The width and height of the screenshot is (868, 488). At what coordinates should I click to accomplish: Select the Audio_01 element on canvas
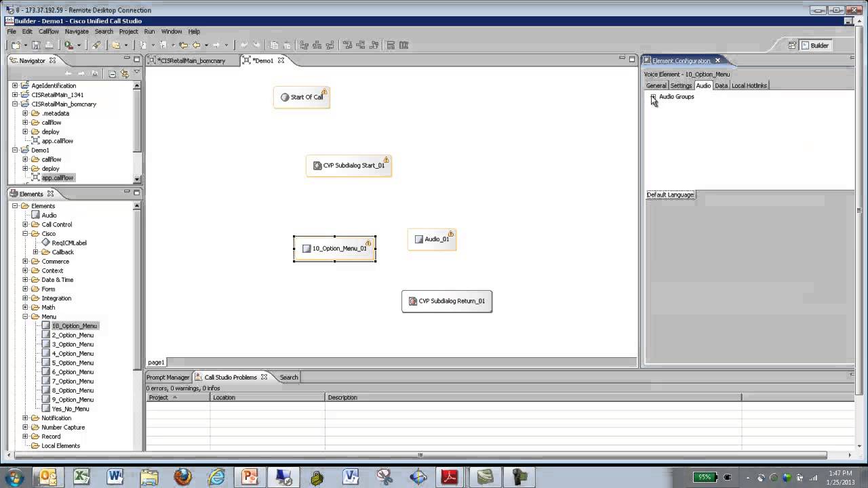click(x=432, y=239)
